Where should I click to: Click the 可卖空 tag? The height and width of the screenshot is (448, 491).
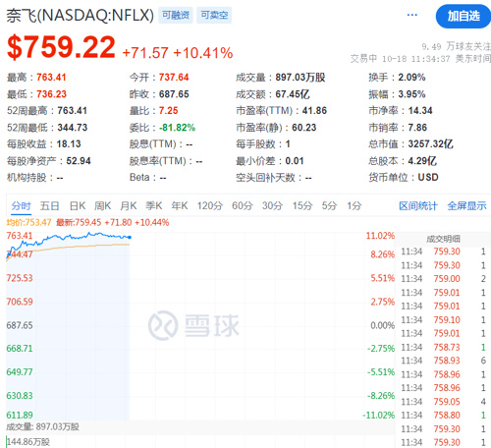214,15
